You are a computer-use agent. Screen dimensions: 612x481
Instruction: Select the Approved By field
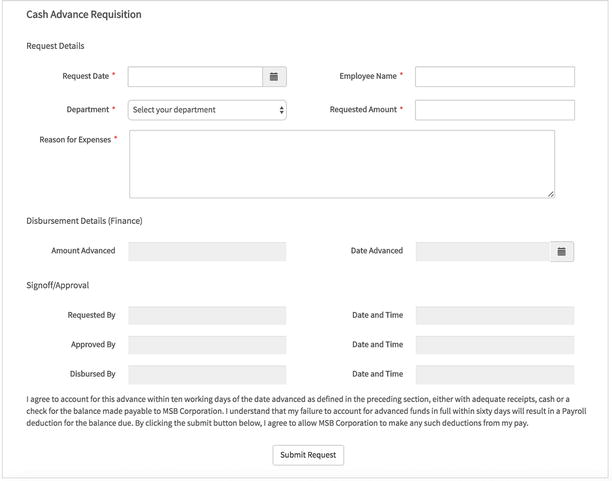pyautogui.click(x=207, y=345)
